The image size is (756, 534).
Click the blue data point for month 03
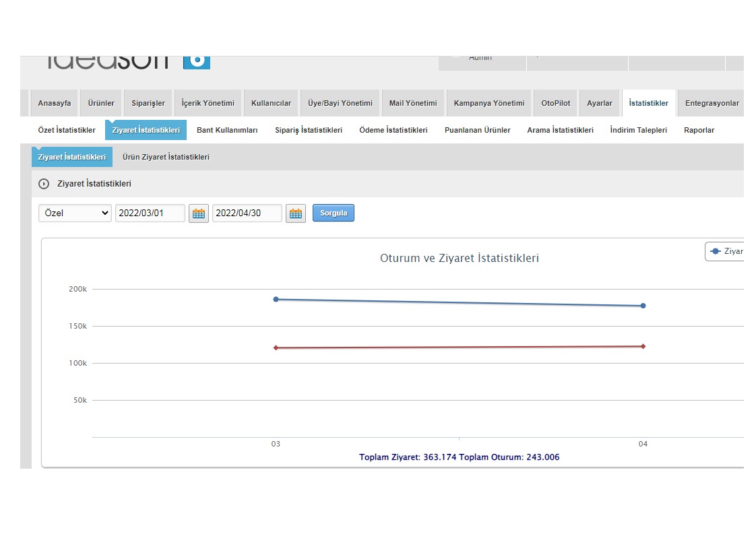276,299
